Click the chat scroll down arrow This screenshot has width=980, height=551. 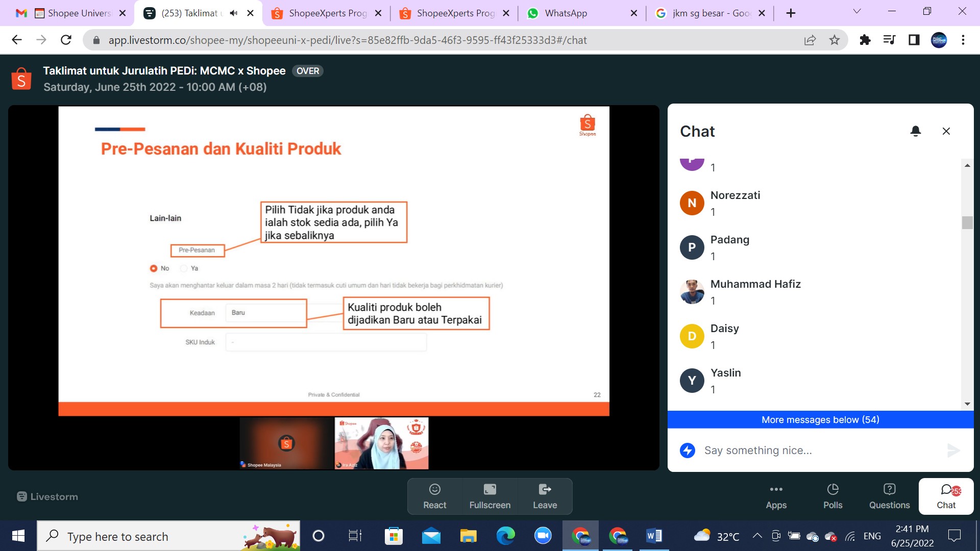click(967, 404)
